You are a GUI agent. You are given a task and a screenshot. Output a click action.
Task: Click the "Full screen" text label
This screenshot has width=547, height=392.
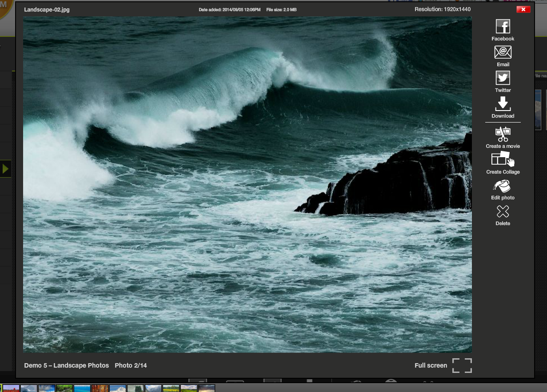(x=431, y=365)
